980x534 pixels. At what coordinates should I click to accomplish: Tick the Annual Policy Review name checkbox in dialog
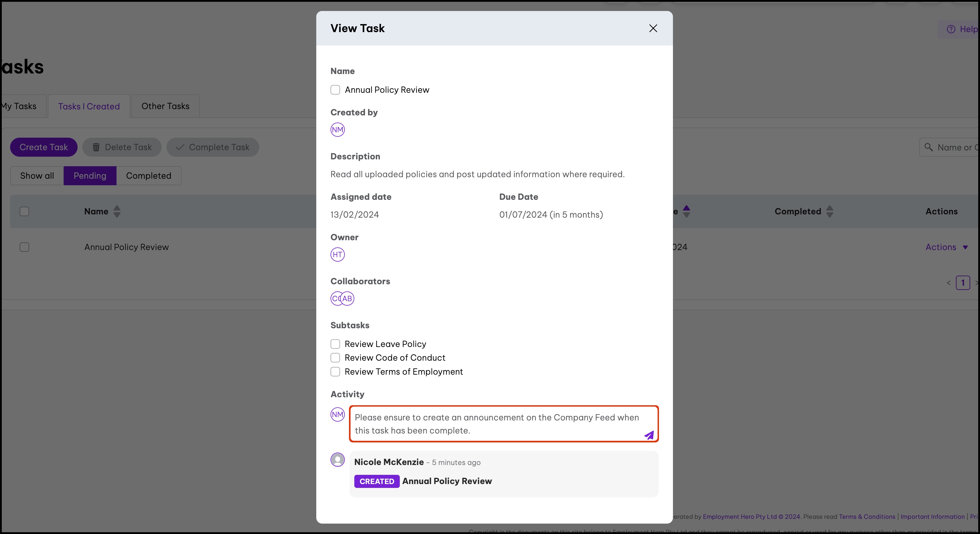pos(335,90)
